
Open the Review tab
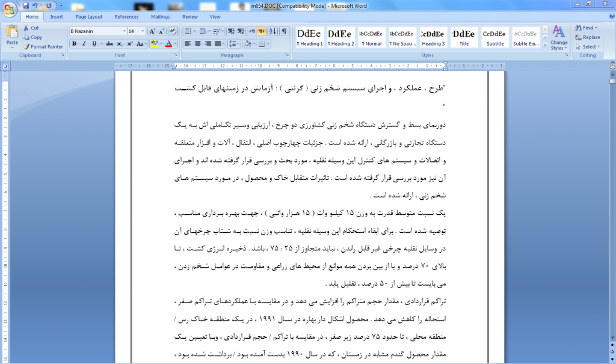(190, 17)
